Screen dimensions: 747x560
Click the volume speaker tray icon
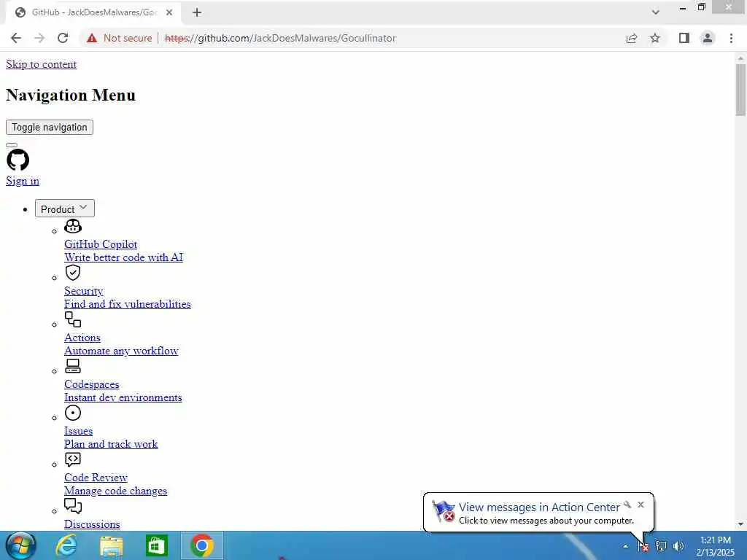pos(678,546)
